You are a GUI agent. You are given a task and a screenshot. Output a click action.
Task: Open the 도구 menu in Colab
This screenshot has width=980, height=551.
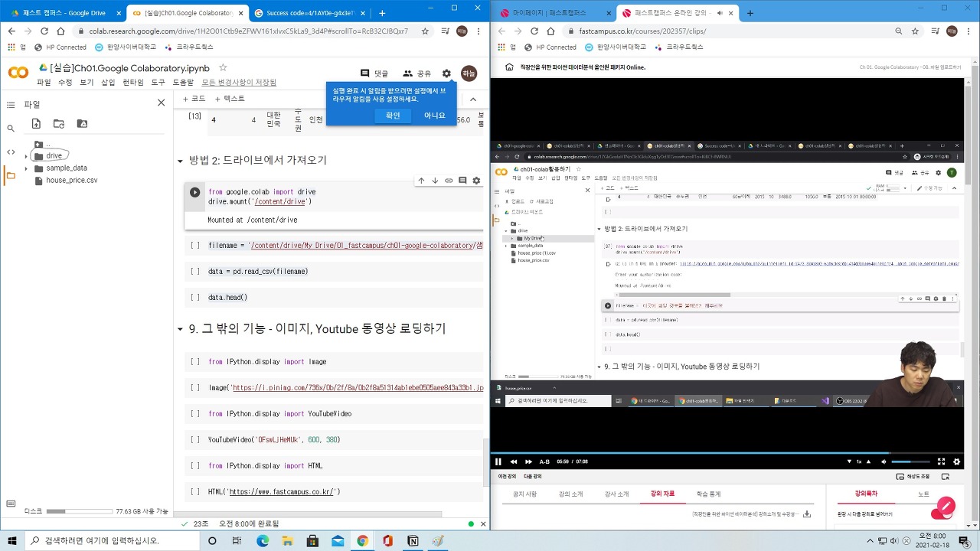pyautogui.click(x=158, y=83)
